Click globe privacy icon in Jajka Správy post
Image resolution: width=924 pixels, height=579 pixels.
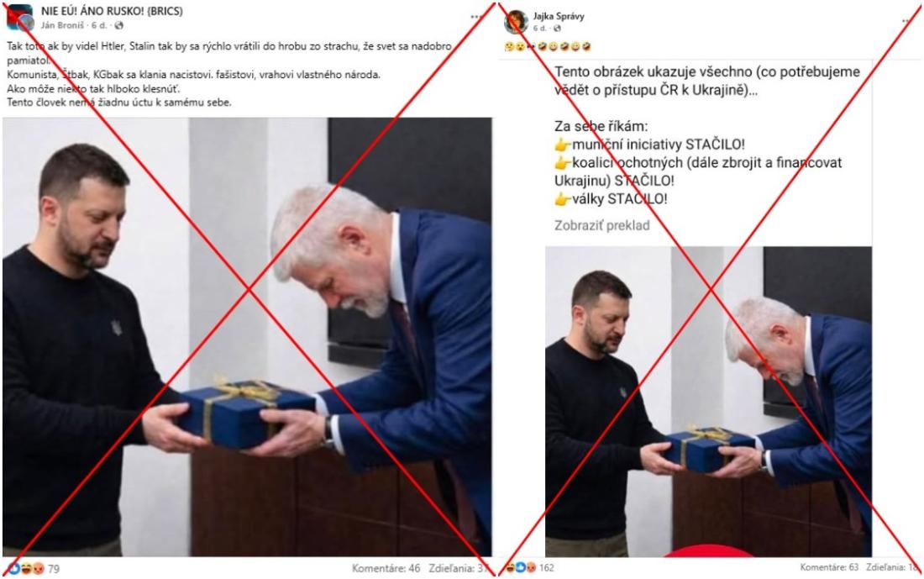[557, 29]
